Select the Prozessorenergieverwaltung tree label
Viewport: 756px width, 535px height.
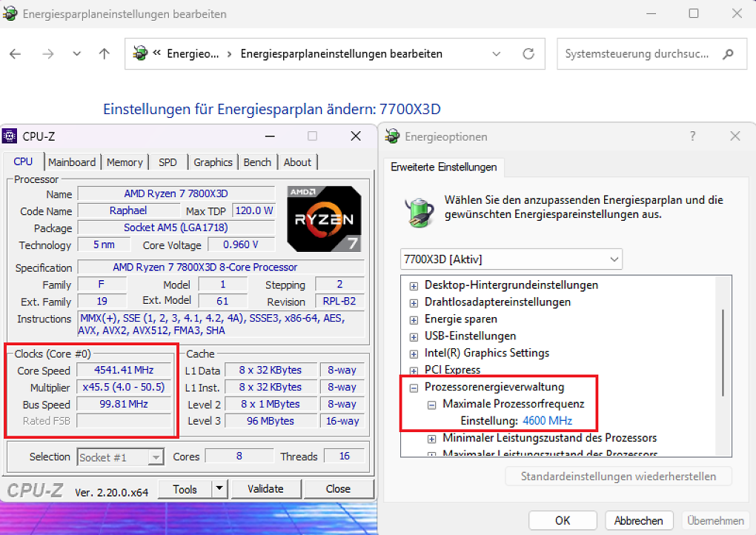(x=494, y=387)
